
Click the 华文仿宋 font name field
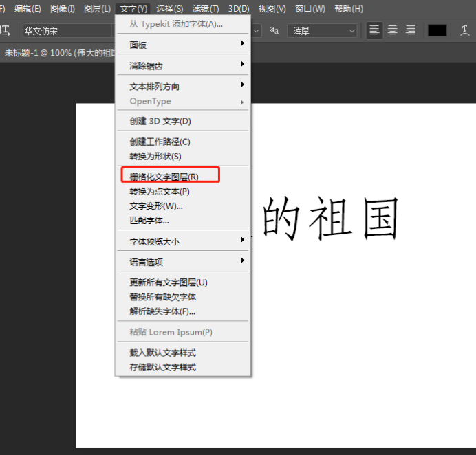67,31
